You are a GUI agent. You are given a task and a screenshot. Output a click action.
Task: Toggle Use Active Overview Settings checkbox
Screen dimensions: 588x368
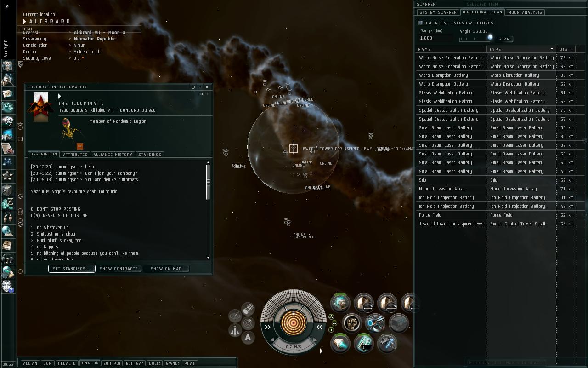coord(420,23)
